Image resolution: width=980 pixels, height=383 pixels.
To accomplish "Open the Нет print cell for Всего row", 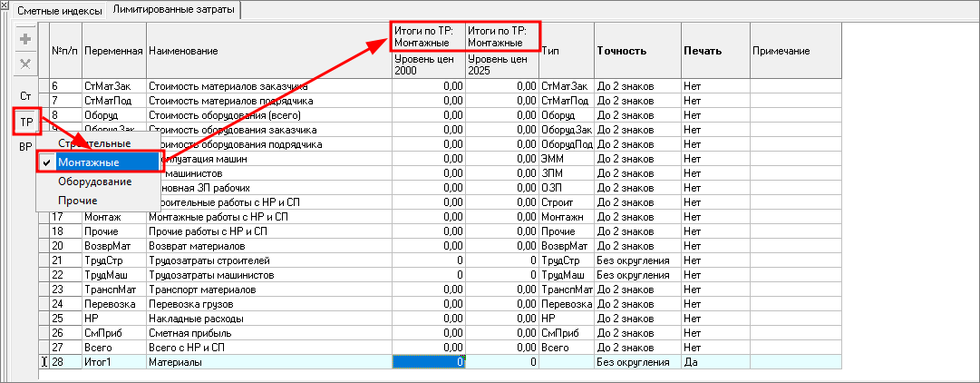I will [x=714, y=347].
